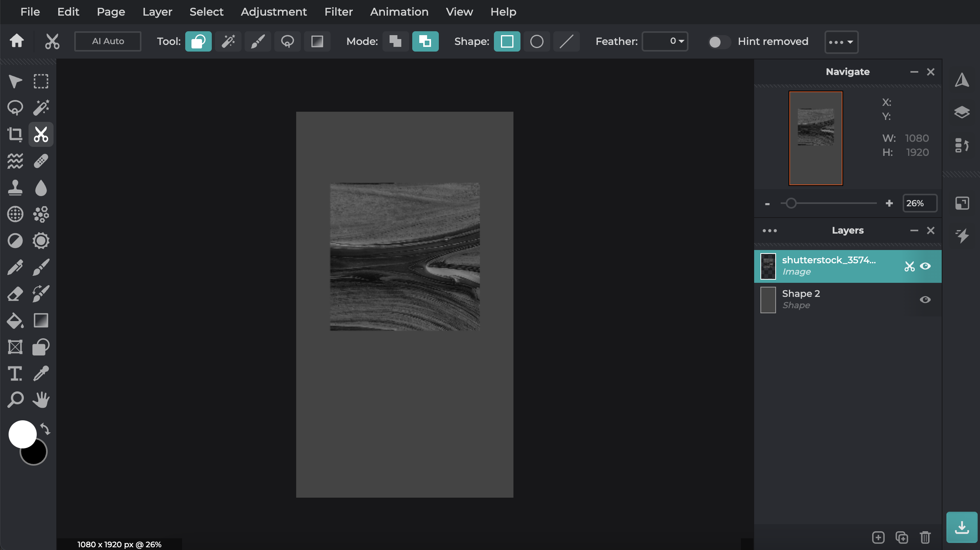Select the Gradient tool in left toolbox

(41, 320)
